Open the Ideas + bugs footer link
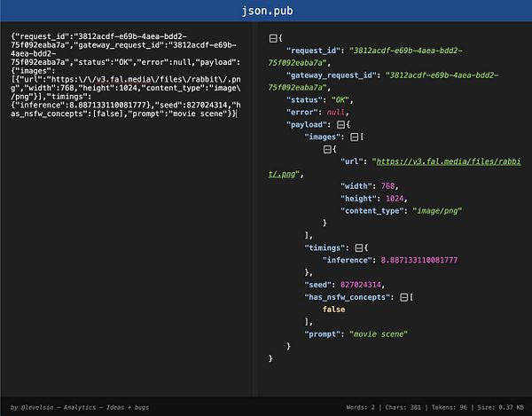Viewport: 532px width, 416px height. click(x=128, y=407)
